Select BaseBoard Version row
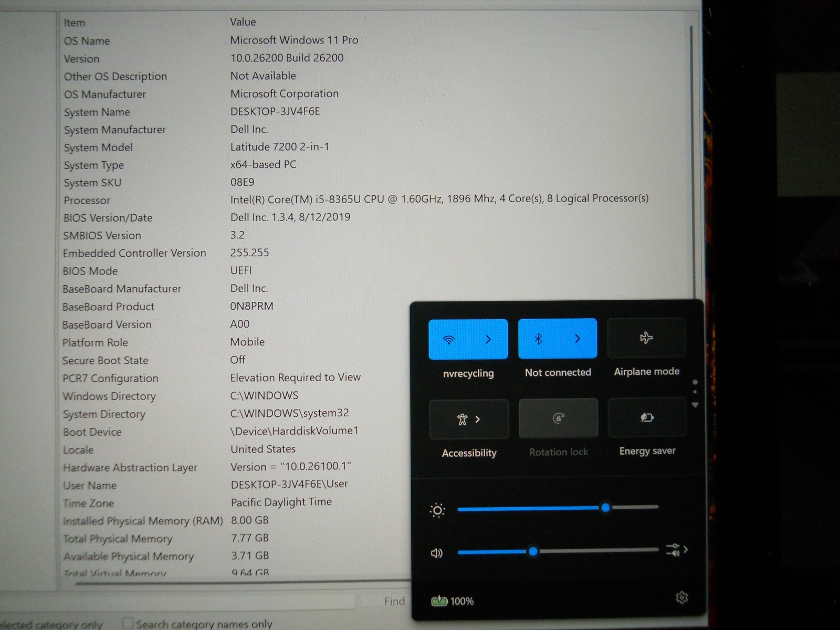840x630 pixels. click(107, 325)
